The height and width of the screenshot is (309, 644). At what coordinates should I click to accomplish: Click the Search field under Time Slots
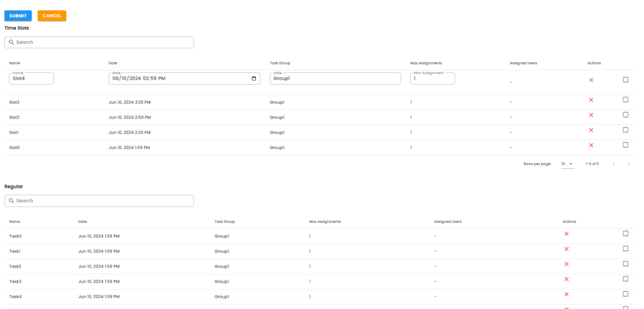point(99,42)
